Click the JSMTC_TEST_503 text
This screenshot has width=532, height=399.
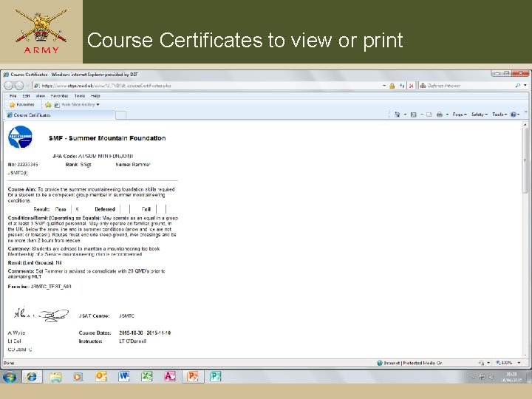51,287
